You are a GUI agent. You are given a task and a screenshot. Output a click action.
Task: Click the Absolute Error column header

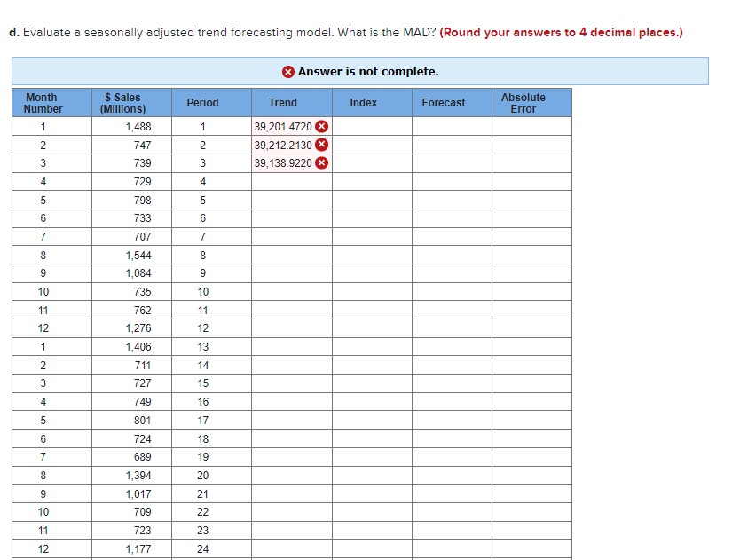531,103
